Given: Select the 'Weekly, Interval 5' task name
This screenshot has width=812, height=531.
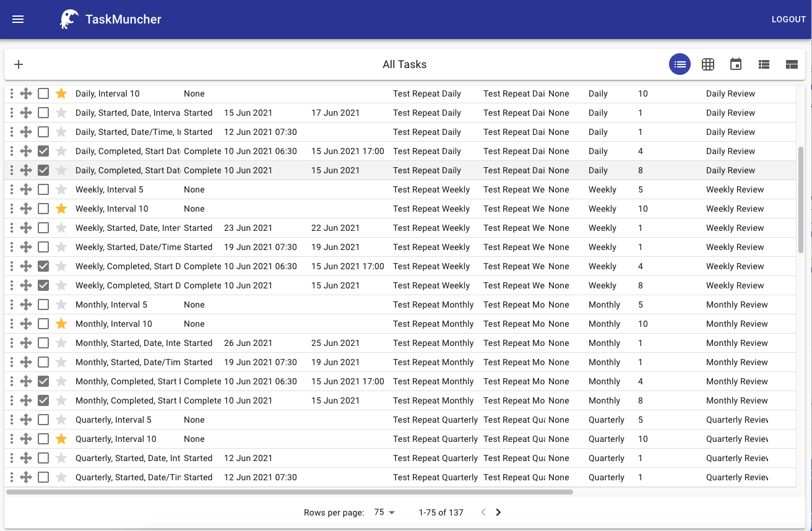Looking at the screenshot, I should click(110, 190).
